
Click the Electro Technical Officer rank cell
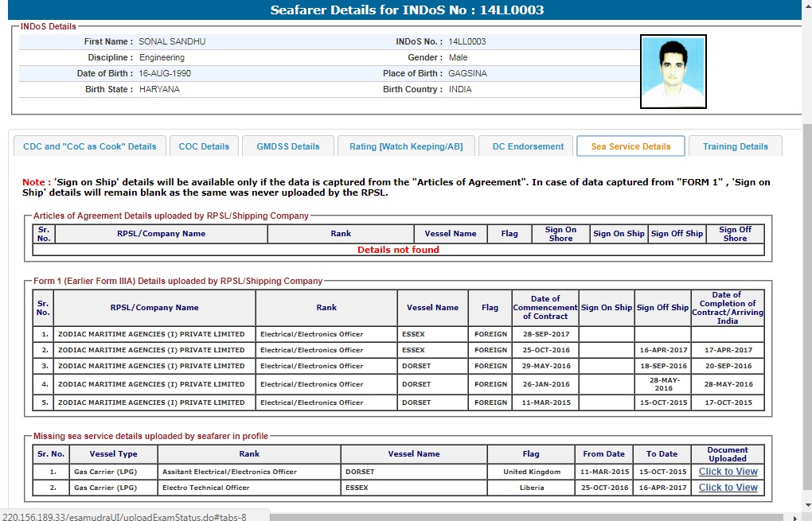pos(205,488)
